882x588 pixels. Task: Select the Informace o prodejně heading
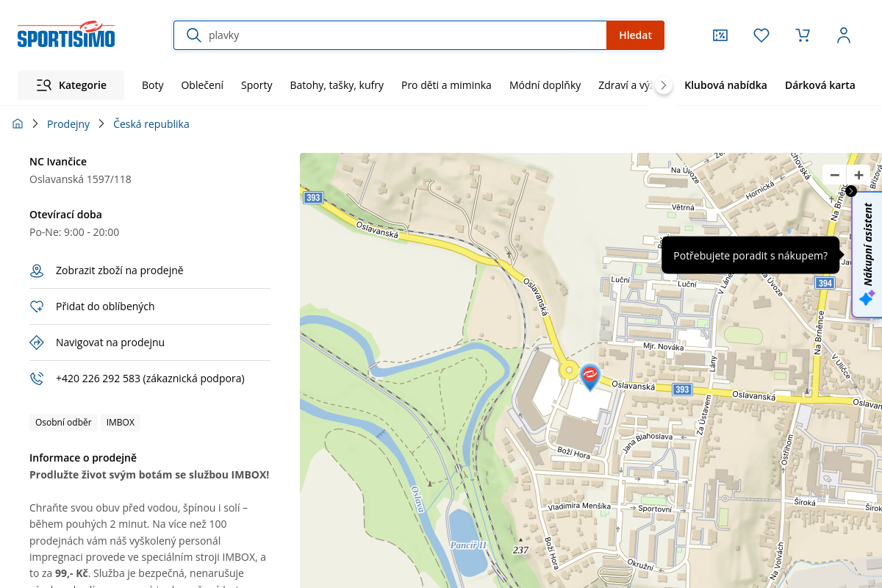(83, 458)
